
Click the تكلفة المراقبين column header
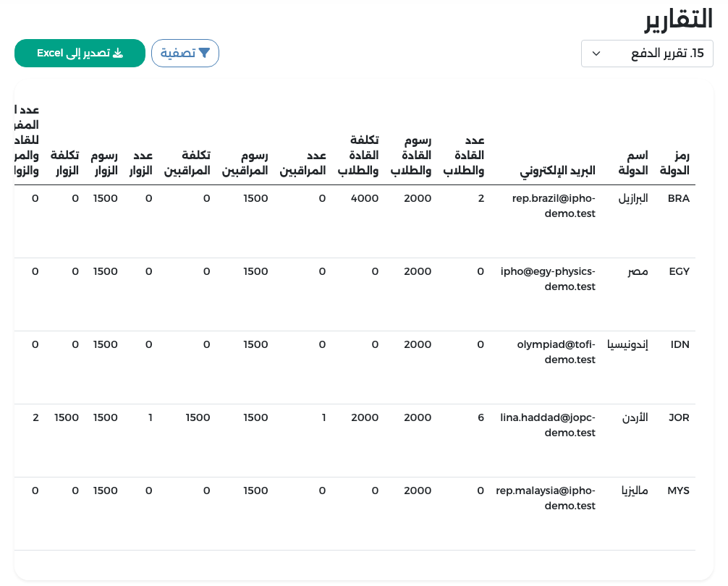click(x=187, y=163)
